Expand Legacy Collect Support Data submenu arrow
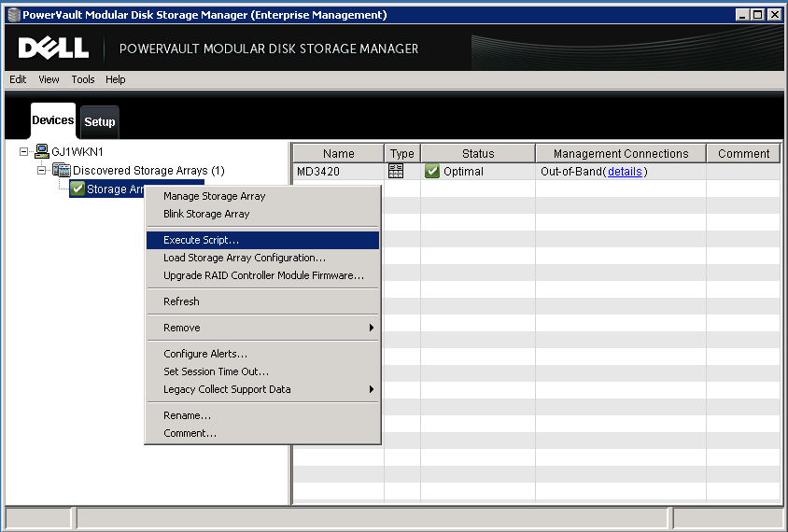The image size is (788, 532). pyautogui.click(x=372, y=389)
